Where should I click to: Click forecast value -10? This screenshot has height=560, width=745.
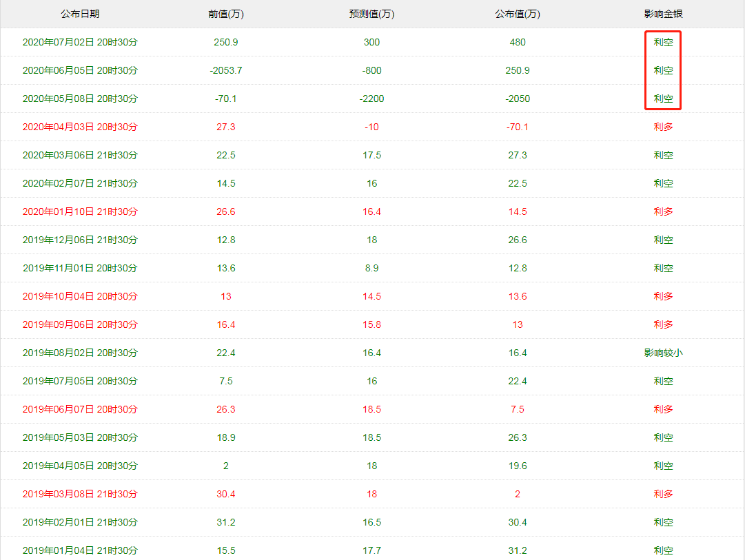371,127
